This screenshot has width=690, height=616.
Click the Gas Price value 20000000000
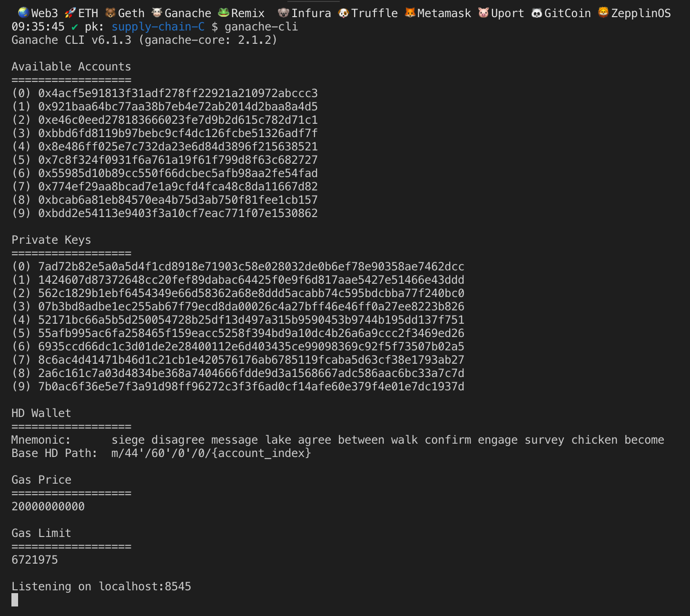point(48,507)
